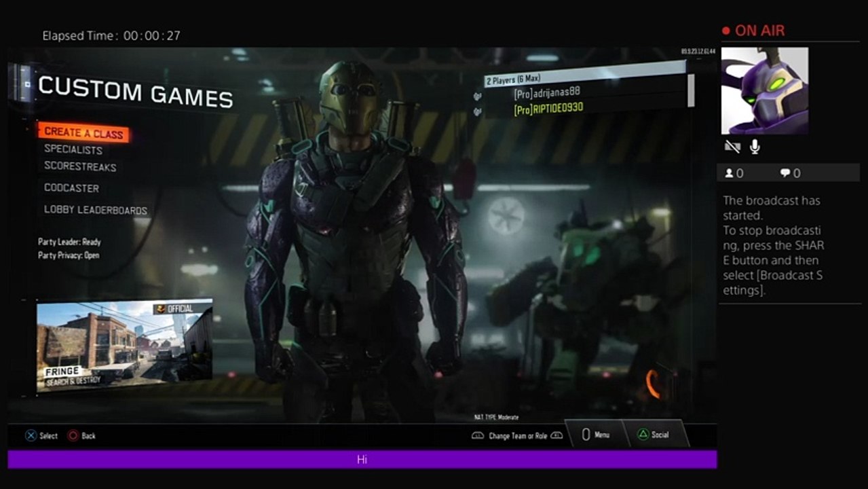Select CREATE A CLASS menu item
The height and width of the screenshot is (489, 868).
click(x=83, y=133)
